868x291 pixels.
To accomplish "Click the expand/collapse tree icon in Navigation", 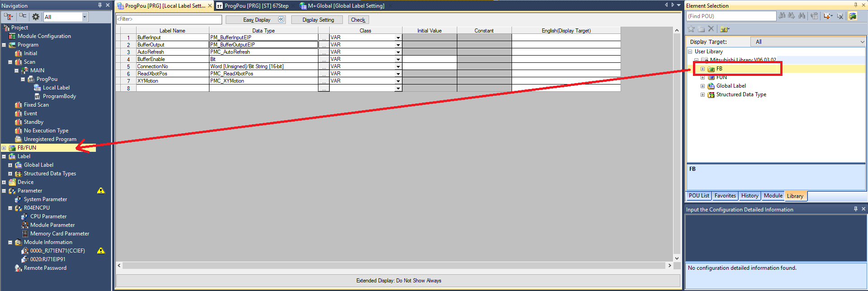I will click(x=8, y=17).
